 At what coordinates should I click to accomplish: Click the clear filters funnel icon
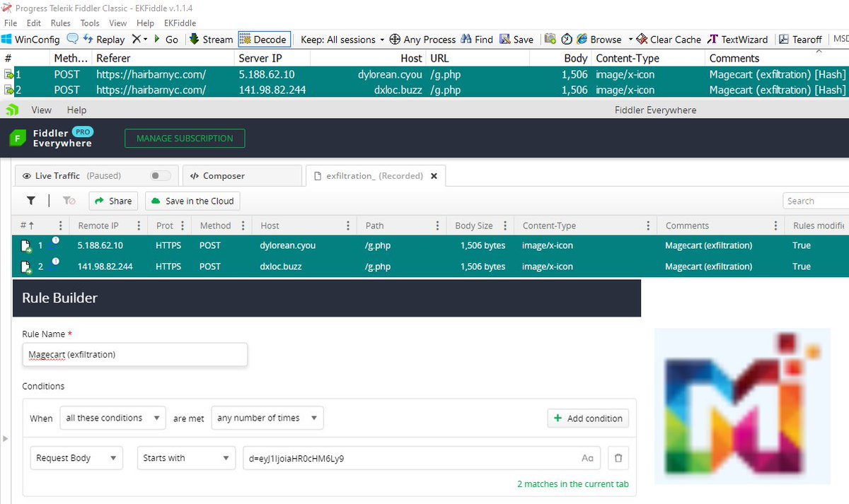coord(69,201)
